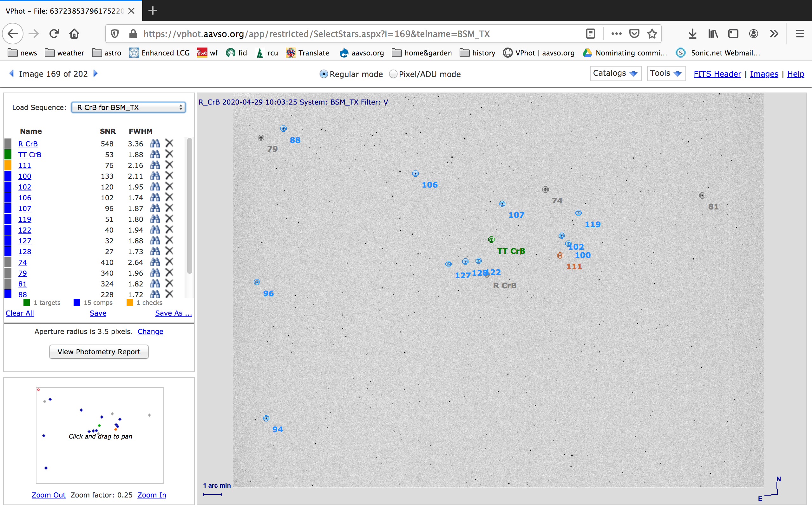Click View Photometry Report button
Screen dimensions: 812x507
coord(99,352)
